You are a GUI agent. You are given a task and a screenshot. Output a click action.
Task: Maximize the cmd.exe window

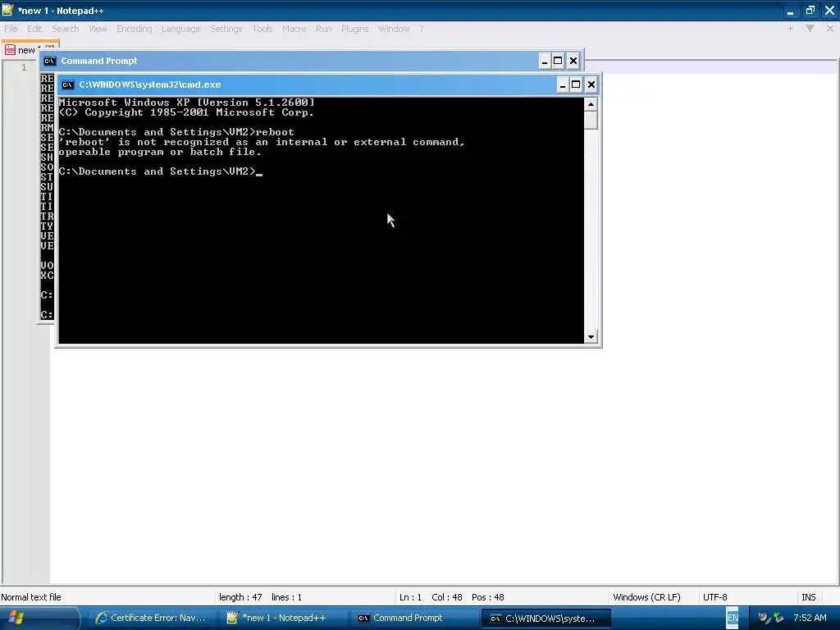(x=576, y=84)
